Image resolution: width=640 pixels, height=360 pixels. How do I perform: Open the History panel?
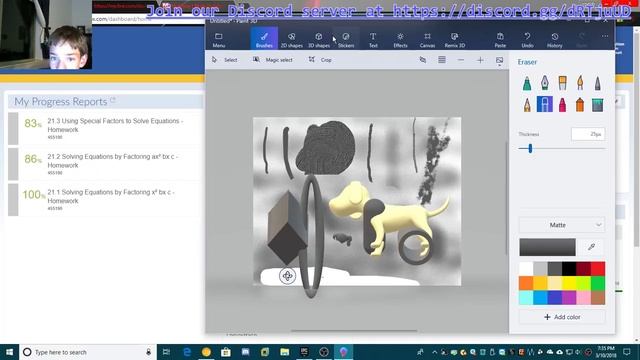[x=554, y=39]
